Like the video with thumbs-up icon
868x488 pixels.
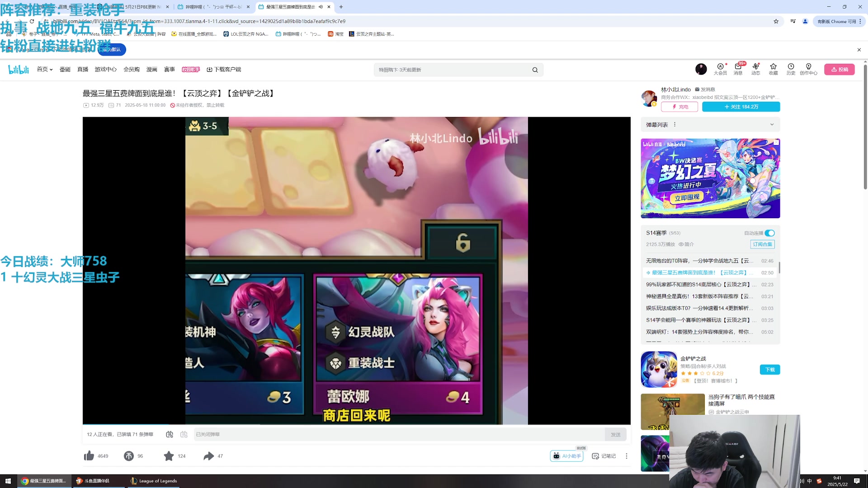pyautogui.click(x=89, y=456)
